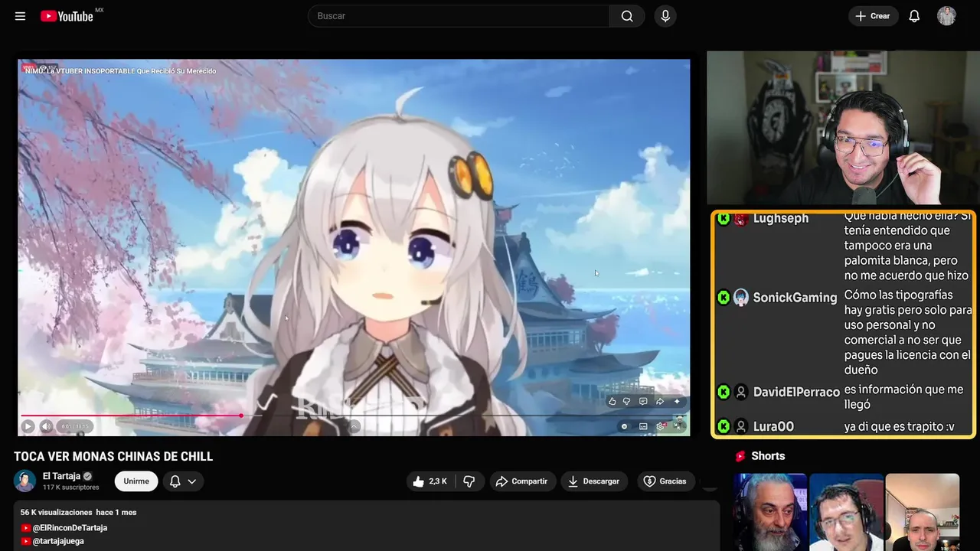This screenshot has width=980, height=551.
Task: Mute the video with the speaker icon
Action: coord(46,426)
